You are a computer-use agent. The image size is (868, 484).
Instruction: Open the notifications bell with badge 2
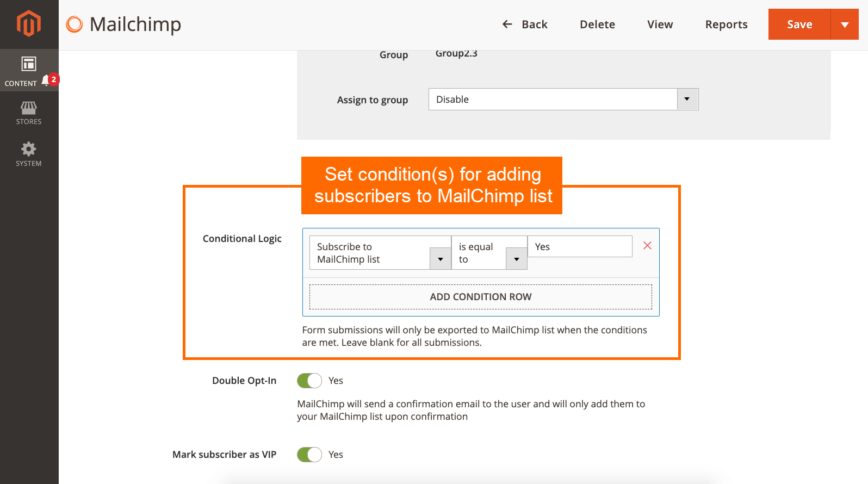tap(50, 80)
